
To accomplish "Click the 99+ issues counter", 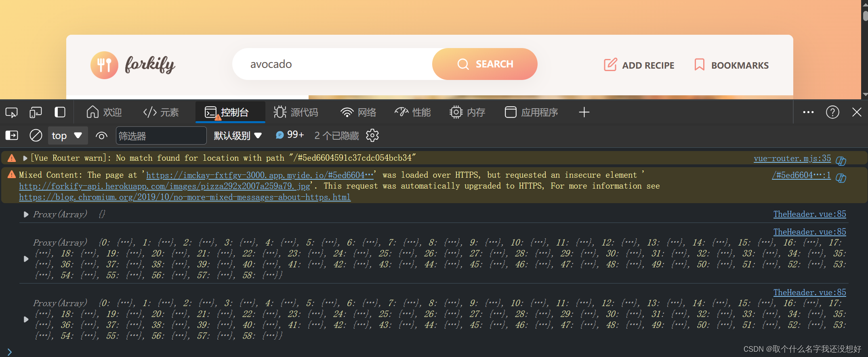I will (290, 135).
